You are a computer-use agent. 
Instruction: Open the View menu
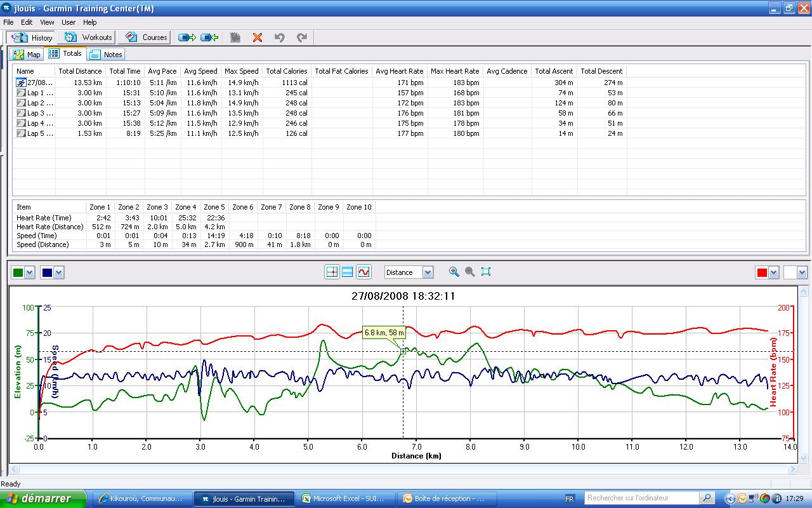47,22
